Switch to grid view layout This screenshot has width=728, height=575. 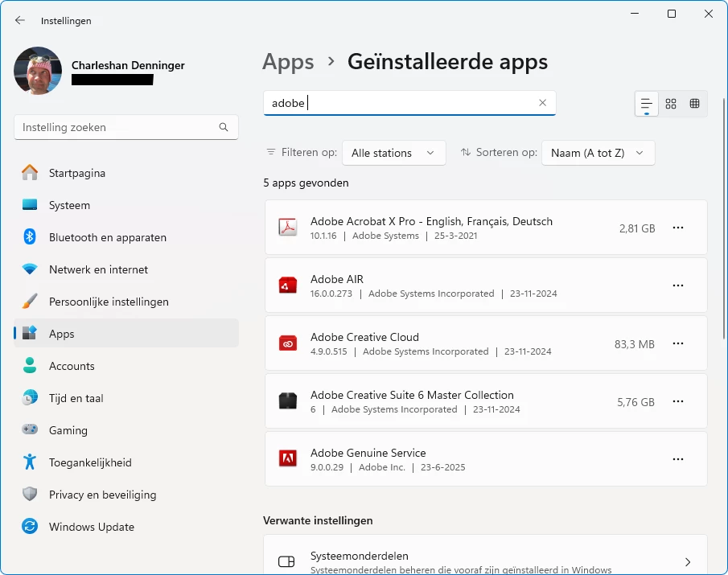(671, 104)
